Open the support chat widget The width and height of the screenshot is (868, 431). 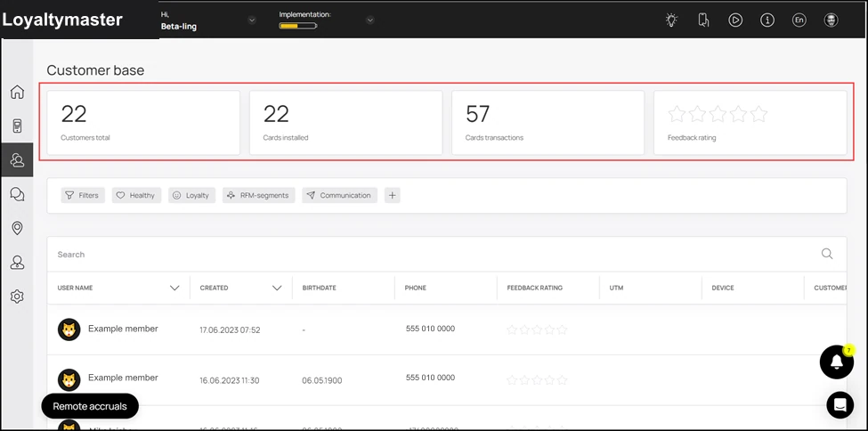tap(840, 405)
